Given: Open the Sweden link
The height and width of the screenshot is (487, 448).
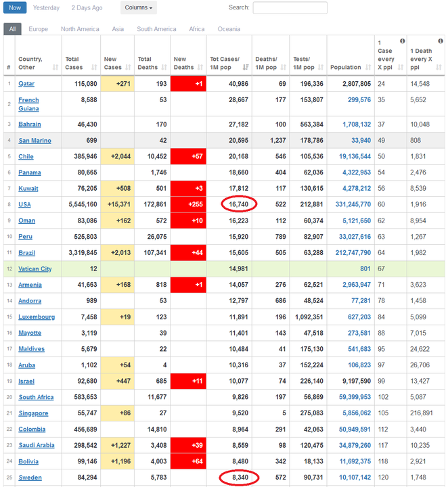Looking at the screenshot, I should (30, 478).
